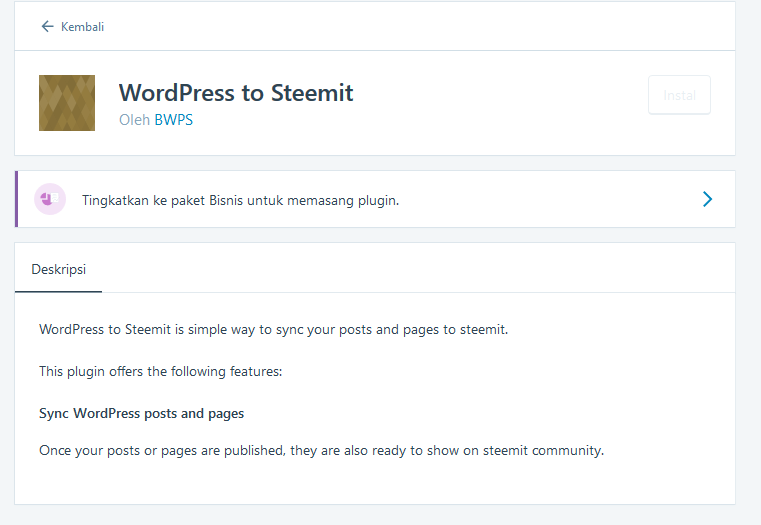Viewport: 761px width, 525px height.
Task: Expand the upgrade banner chevron arrow
Action: coord(707,199)
